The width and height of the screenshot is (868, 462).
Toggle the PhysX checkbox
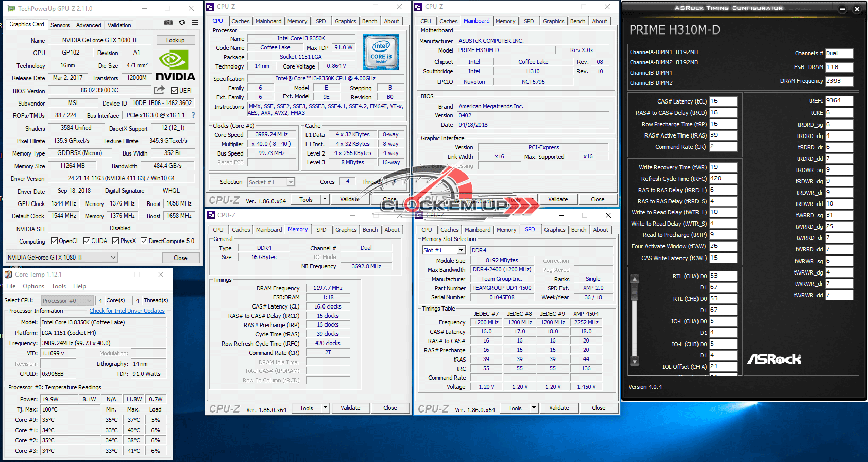pyautogui.click(x=116, y=241)
